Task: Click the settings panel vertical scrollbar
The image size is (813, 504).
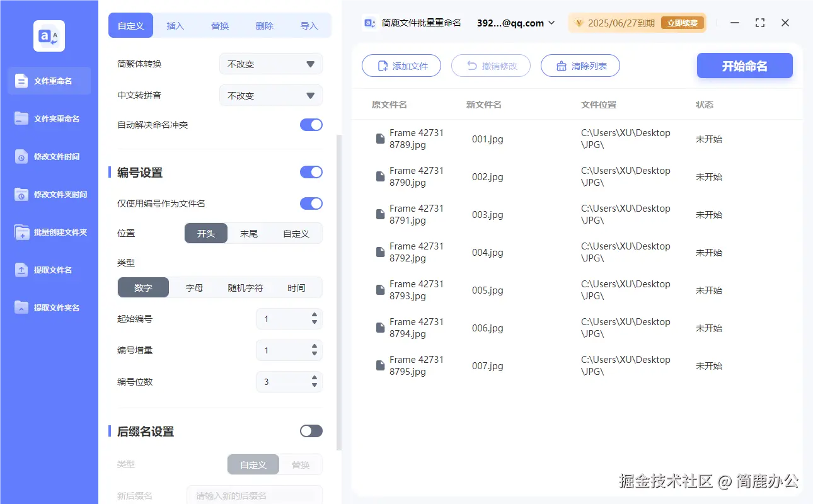Action: pyautogui.click(x=339, y=292)
